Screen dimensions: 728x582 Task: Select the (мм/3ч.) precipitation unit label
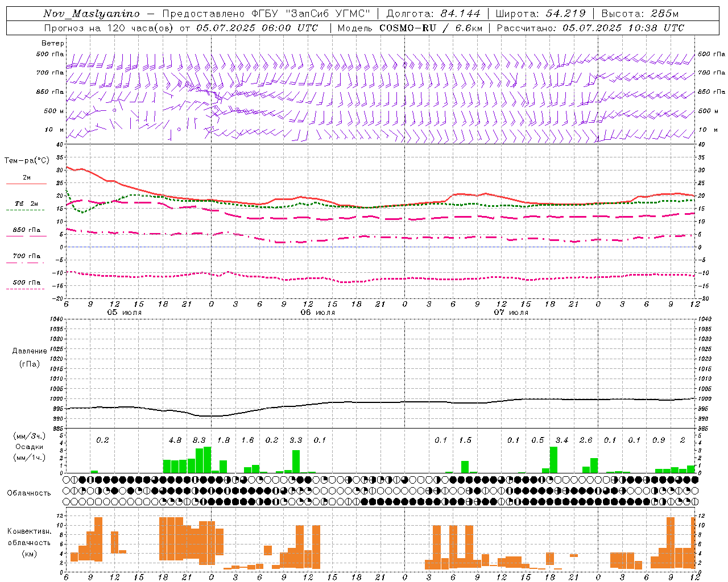30,436
